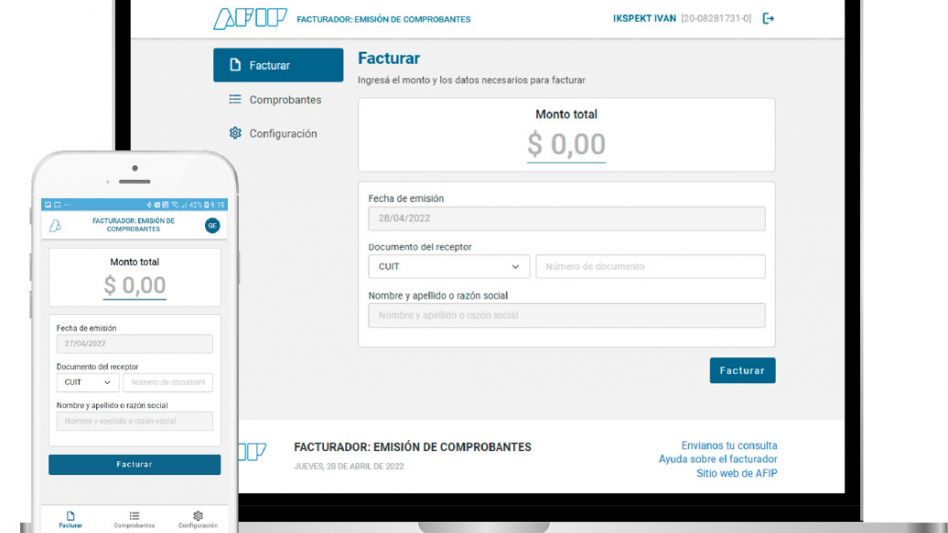The image size is (948, 533).
Task: Click the Fecha de emisión field 28/04/2022
Action: click(567, 219)
